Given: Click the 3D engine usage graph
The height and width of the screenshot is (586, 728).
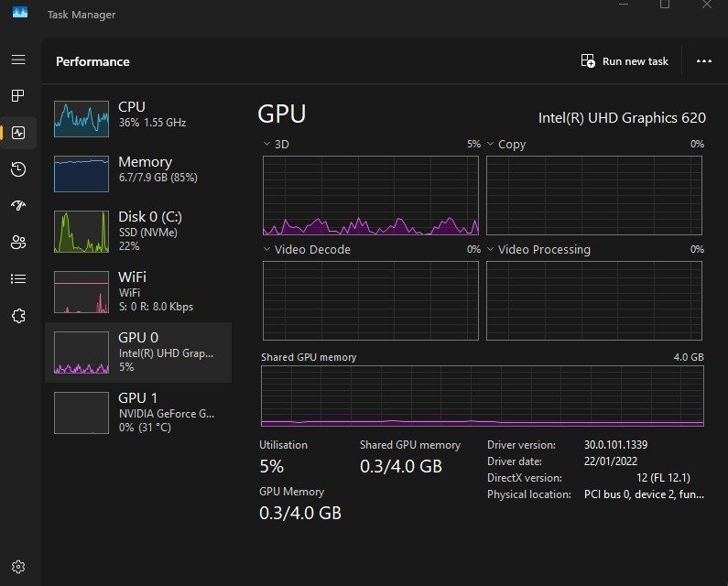Looking at the screenshot, I should tap(371, 196).
